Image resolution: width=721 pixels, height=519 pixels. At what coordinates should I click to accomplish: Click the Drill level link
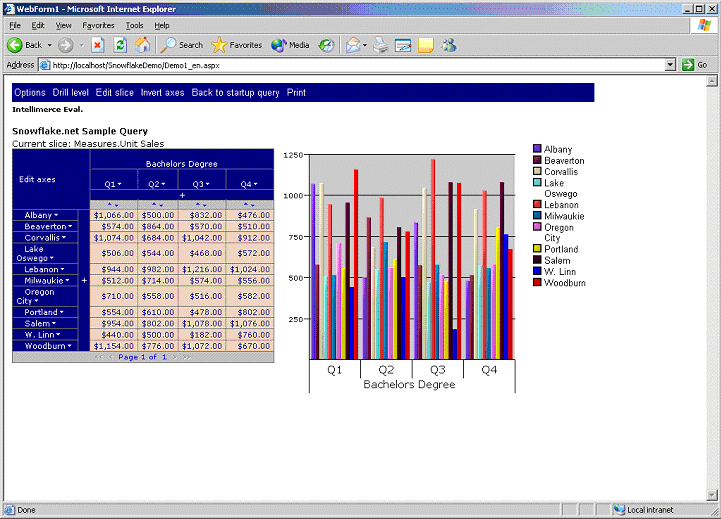point(70,92)
